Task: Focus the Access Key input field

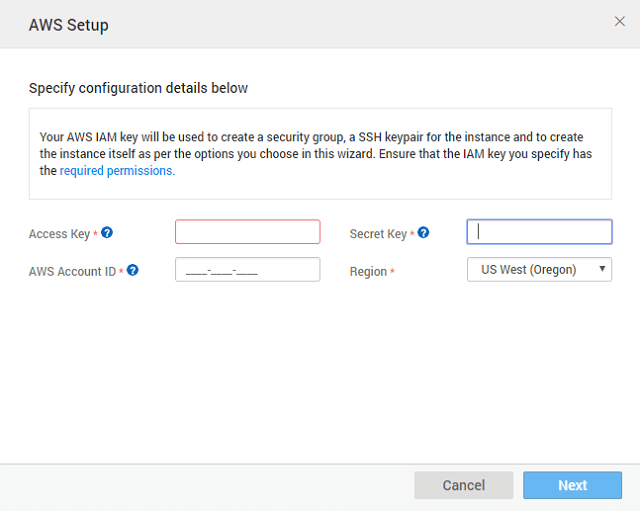Action: (247, 232)
